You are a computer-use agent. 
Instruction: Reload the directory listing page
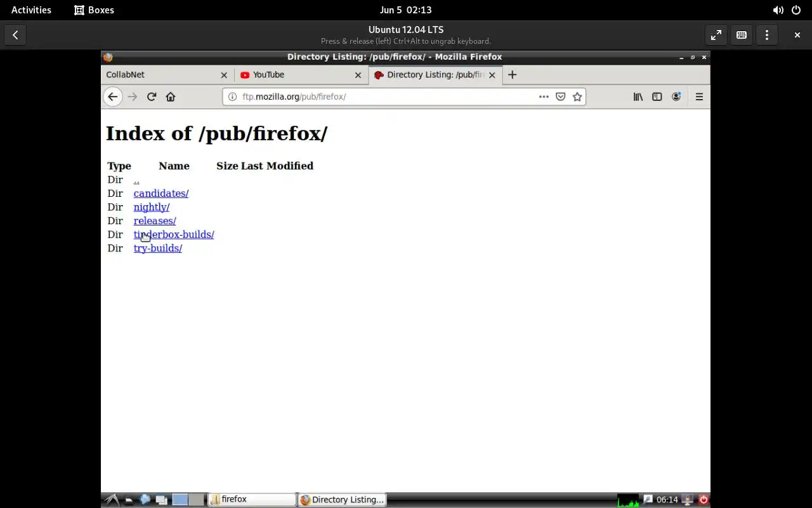click(151, 97)
